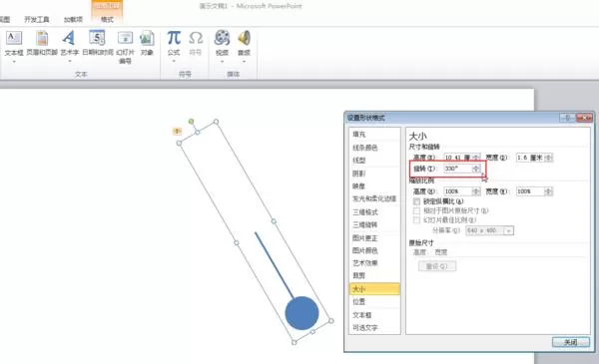Open the Format (格式) ribbon tab
Viewport: 599px width, 364px height.
pos(107,19)
